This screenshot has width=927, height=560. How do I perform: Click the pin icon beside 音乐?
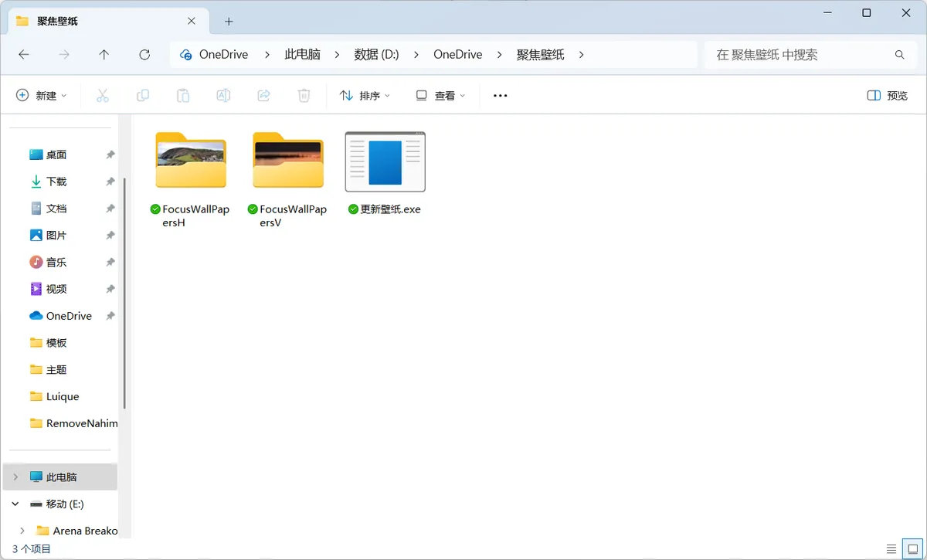(x=110, y=262)
